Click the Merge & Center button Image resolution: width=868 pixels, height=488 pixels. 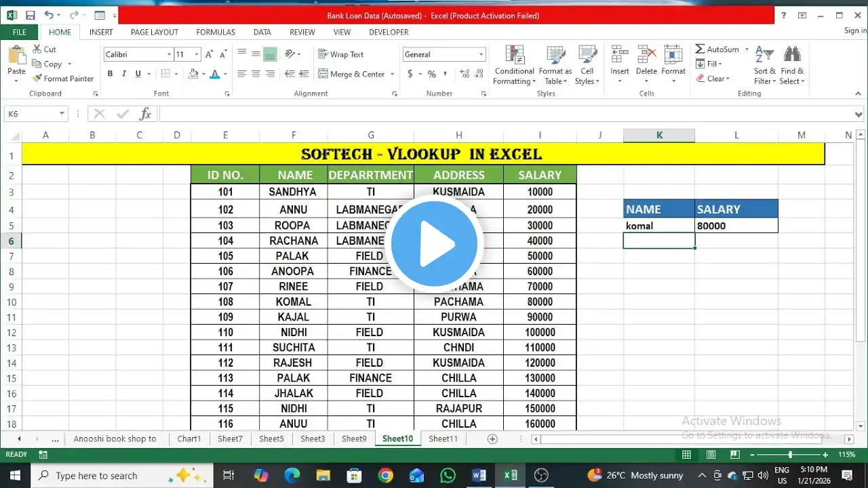351,74
